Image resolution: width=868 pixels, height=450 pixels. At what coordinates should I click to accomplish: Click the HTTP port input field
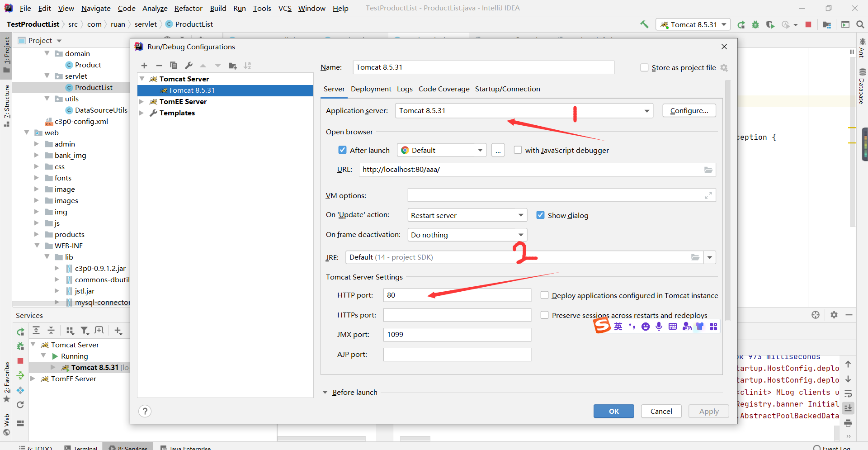point(457,295)
